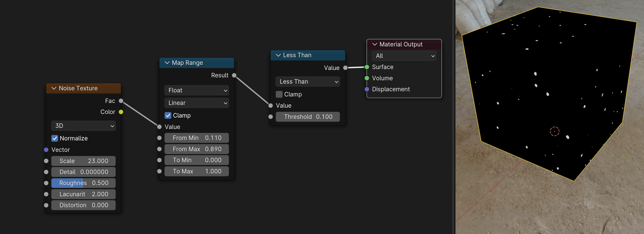The width and height of the screenshot is (644, 234).
Task: Click the Noise Texture Fac output socket
Action: click(x=121, y=101)
